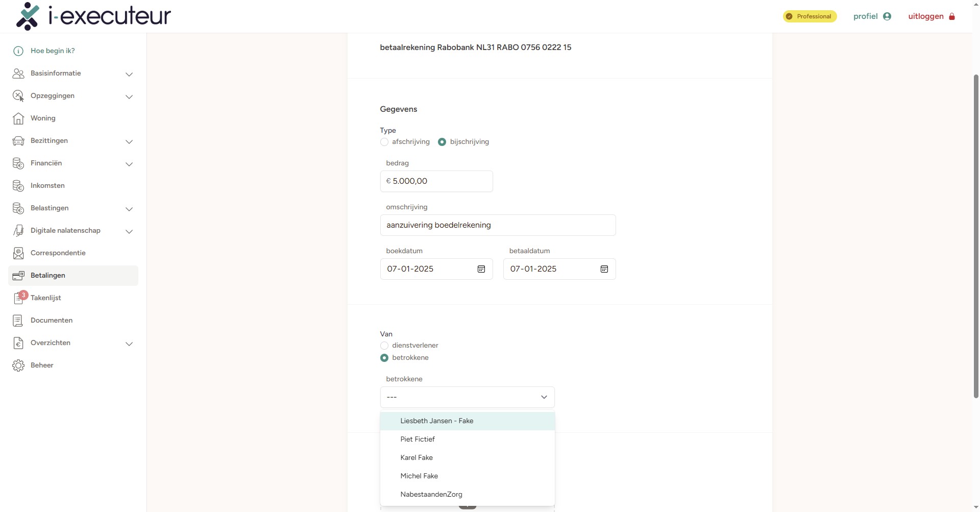Open the Hoe begin ik? link

pos(53,51)
